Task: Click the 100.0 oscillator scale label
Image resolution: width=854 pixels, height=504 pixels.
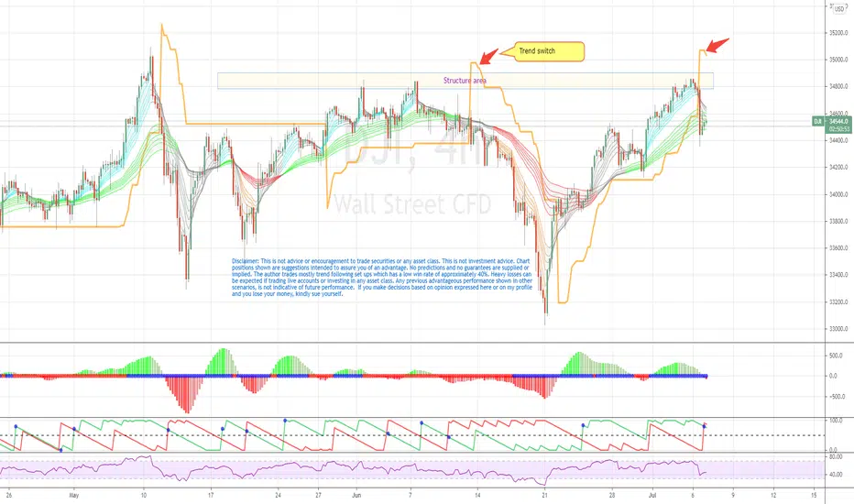Action: click(836, 421)
